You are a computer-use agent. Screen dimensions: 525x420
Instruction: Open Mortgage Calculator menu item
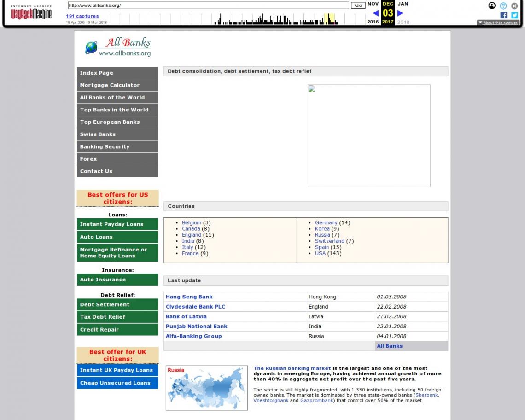point(117,85)
